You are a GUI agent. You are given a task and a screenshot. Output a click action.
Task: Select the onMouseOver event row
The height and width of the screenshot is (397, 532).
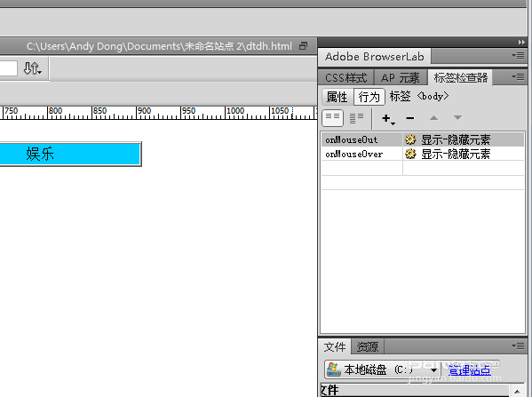[x=423, y=154]
